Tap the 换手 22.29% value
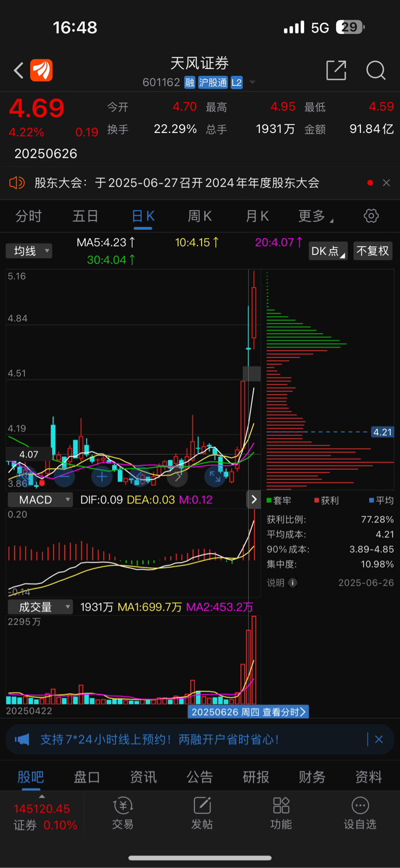The height and width of the screenshot is (868, 400). 175,129
